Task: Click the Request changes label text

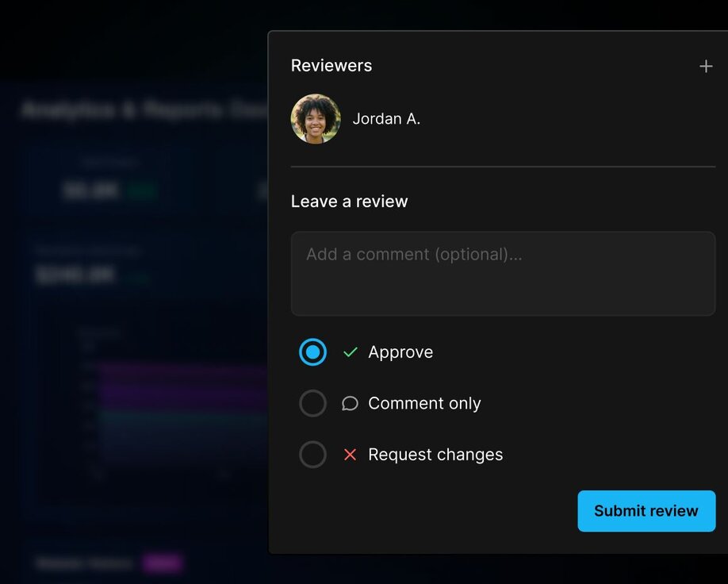Action: pos(435,455)
